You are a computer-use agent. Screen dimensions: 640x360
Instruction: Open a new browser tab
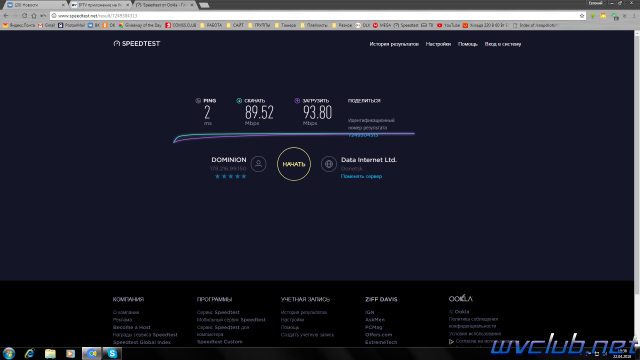tap(204, 5)
